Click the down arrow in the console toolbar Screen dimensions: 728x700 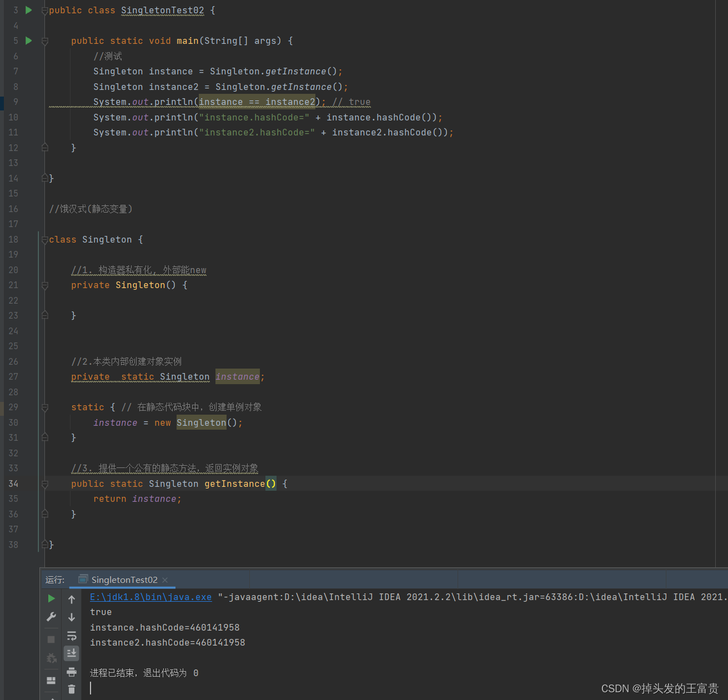click(x=72, y=617)
